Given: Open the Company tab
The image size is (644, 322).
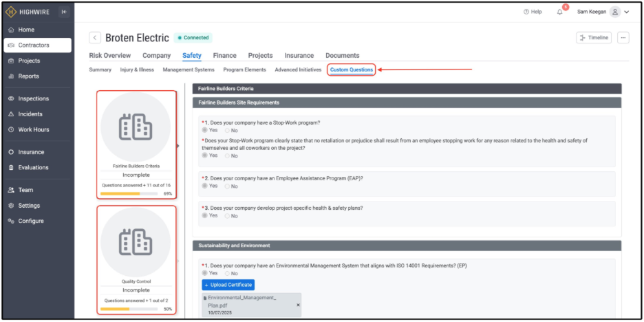Looking at the screenshot, I should [156, 56].
